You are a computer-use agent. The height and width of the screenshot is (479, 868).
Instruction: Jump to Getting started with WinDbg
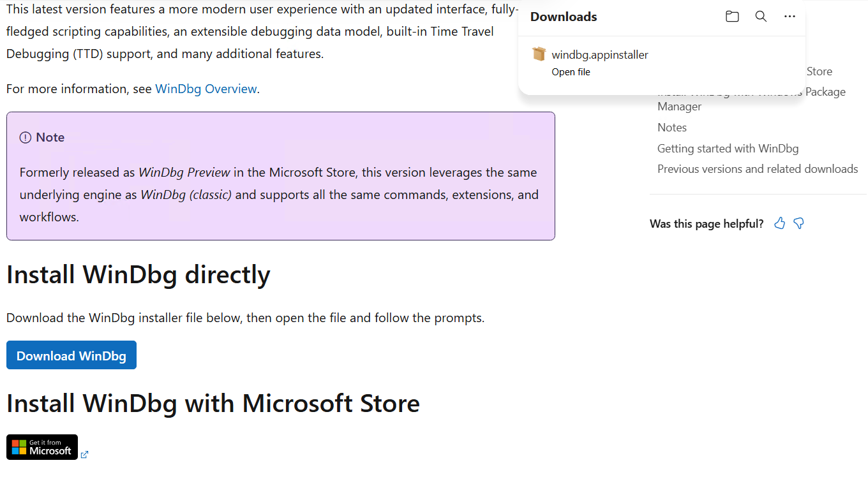728,149
